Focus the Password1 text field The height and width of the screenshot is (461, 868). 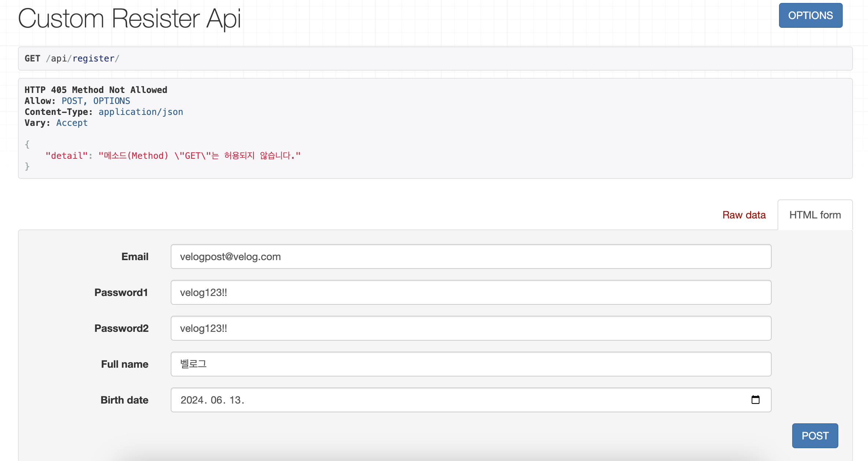pyautogui.click(x=471, y=292)
